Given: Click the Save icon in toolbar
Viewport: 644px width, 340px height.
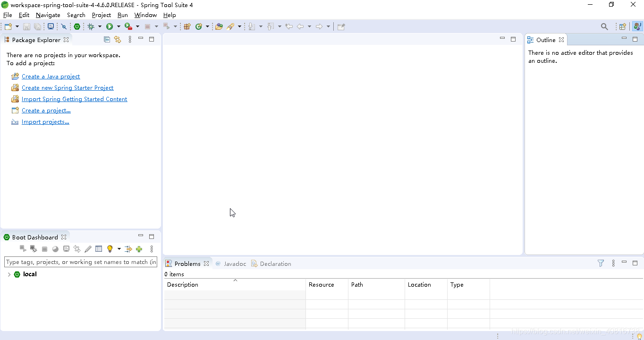Looking at the screenshot, I should pyautogui.click(x=26, y=26).
